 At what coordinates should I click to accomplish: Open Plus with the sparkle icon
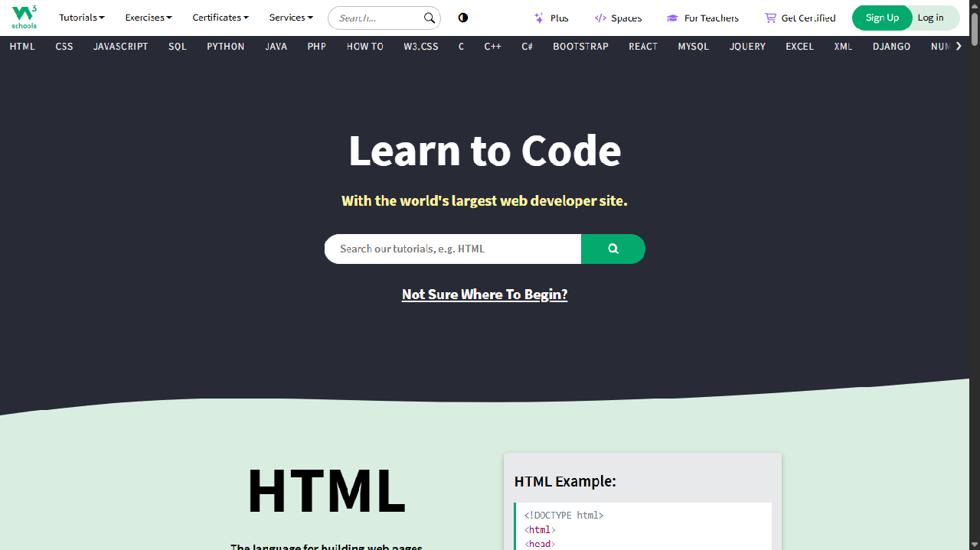551,18
